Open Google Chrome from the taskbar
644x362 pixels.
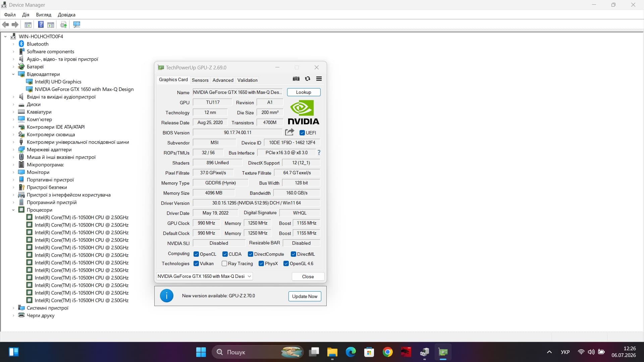(387, 352)
